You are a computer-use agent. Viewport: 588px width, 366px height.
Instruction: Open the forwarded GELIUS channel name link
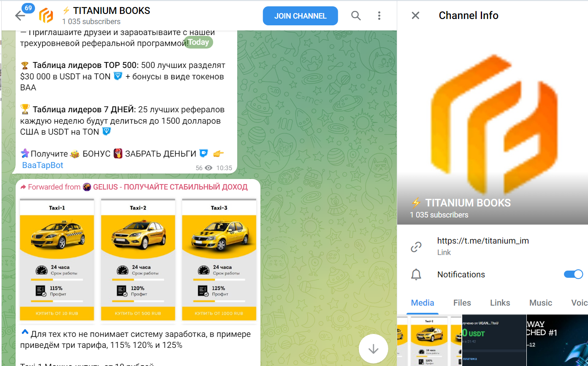[x=170, y=187]
